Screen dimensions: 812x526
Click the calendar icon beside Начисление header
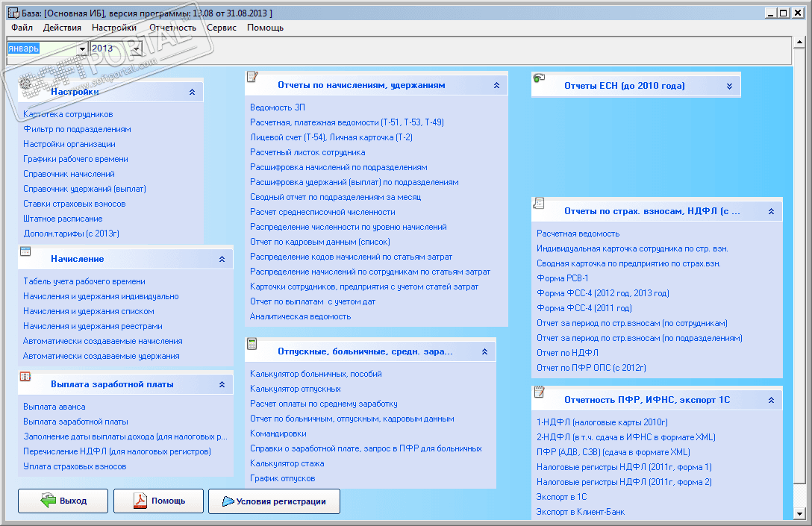(x=25, y=251)
